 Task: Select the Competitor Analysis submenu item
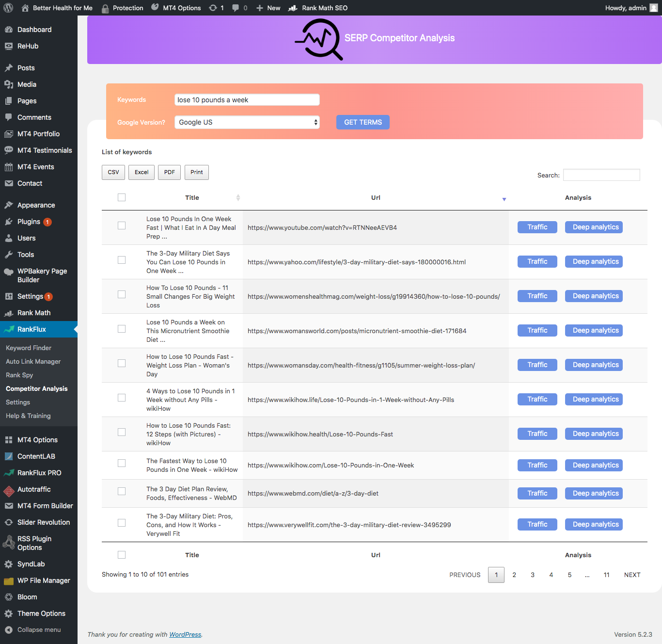pos(37,388)
